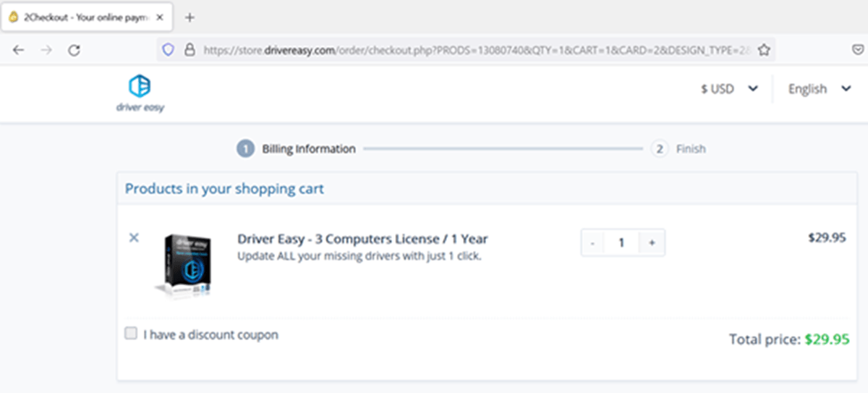Viewport: 868px width, 393px height.
Task: Click the quantity field showing 1
Action: tap(621, 243)
